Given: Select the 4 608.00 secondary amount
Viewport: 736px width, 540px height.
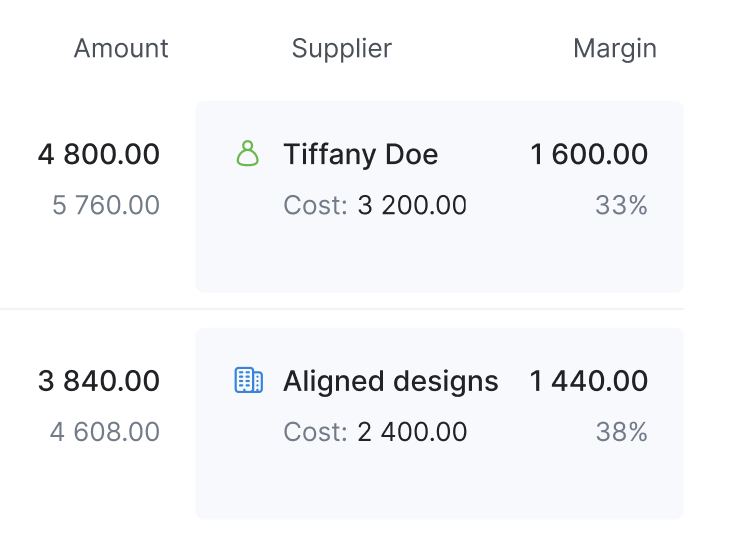Looking at the screenshot, I should (x=105, y=432).
